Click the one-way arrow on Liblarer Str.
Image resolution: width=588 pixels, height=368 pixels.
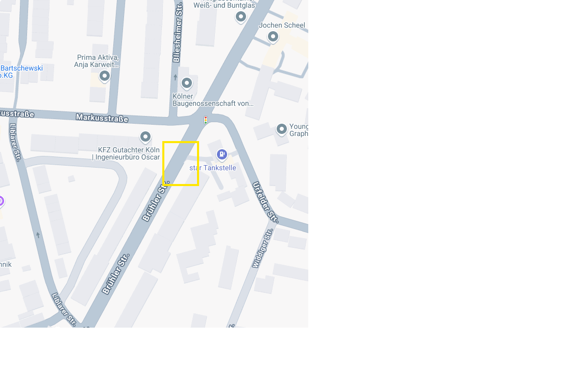38,235
